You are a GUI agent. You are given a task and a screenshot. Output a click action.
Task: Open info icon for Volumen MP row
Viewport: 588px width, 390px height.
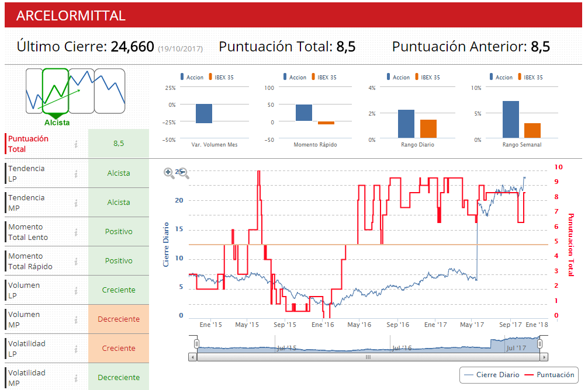tap(76, 319)
